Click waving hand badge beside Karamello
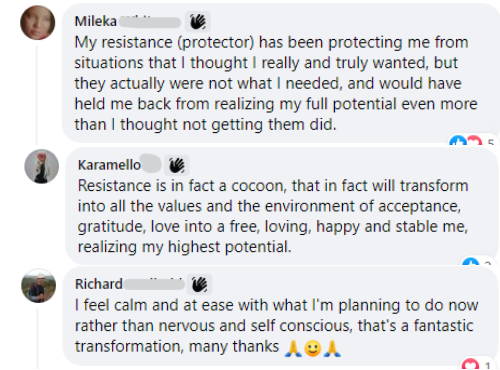This screenshot has width=500, height=370. click(x=177, y=165)
